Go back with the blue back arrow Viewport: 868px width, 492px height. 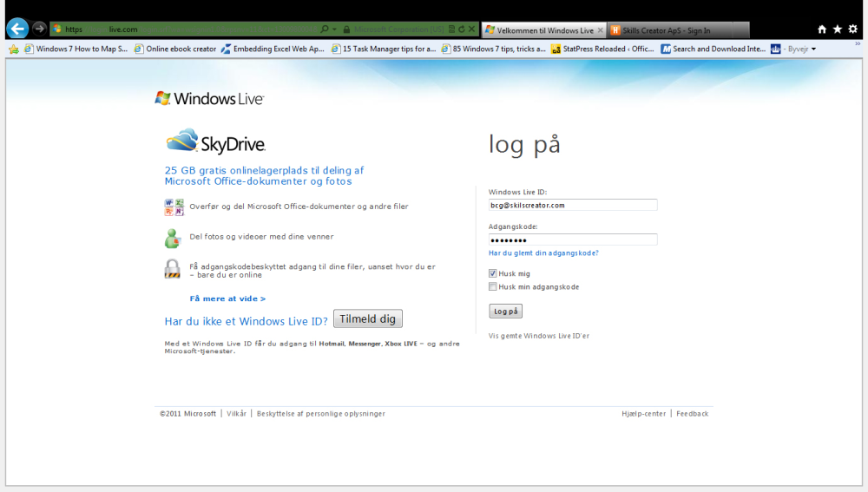pos(17,29)
